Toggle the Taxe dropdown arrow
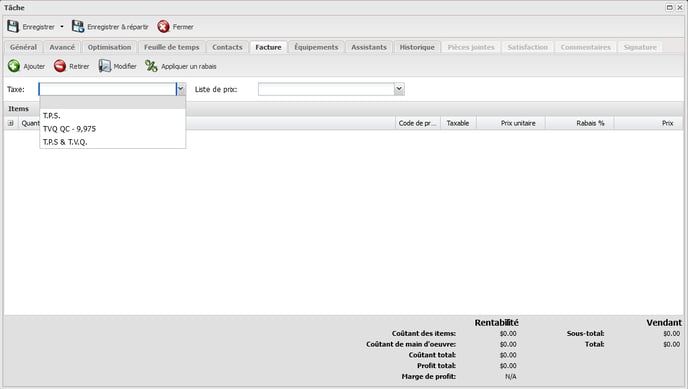The image size is (688, 389). pyautogui.click(x=181, y=89)
